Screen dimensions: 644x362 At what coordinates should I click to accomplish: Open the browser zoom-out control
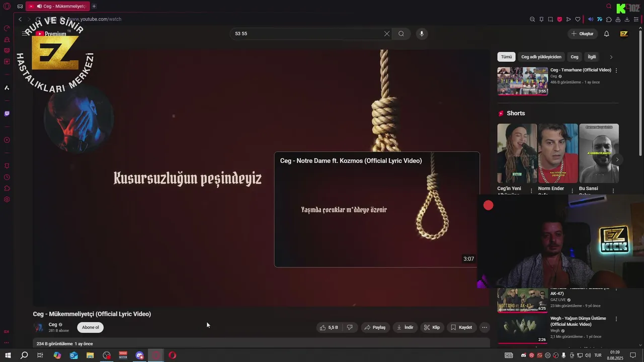pos(532,20)
